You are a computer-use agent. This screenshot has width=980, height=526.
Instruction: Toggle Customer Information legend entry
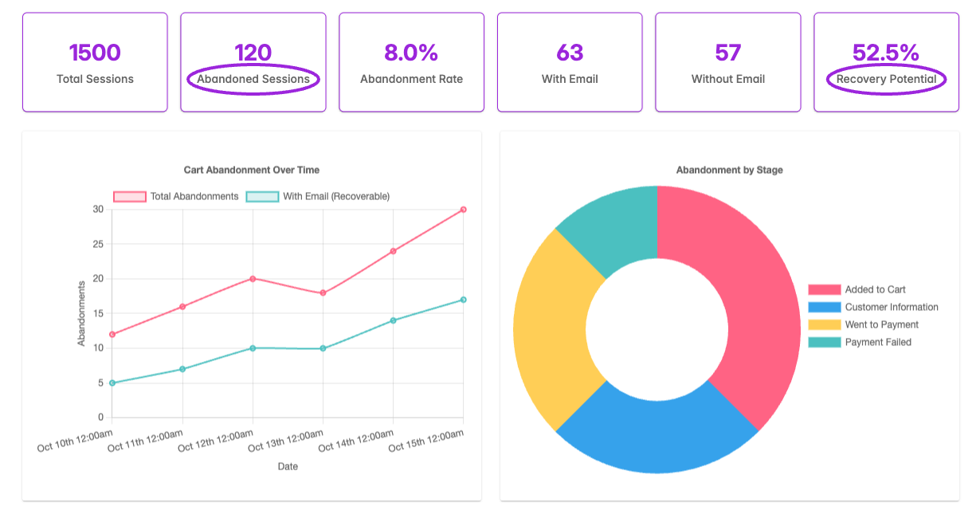tap(873, 307)
